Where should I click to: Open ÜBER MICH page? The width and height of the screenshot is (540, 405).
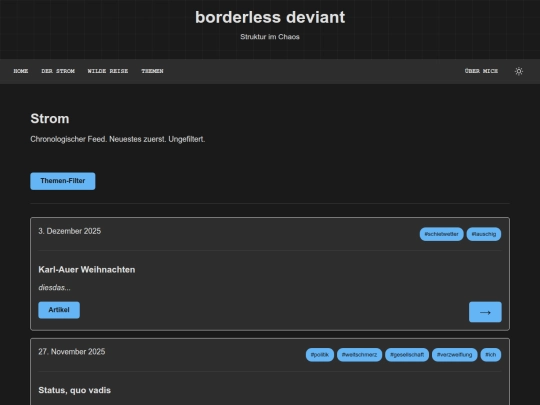[x=481, y=71]
